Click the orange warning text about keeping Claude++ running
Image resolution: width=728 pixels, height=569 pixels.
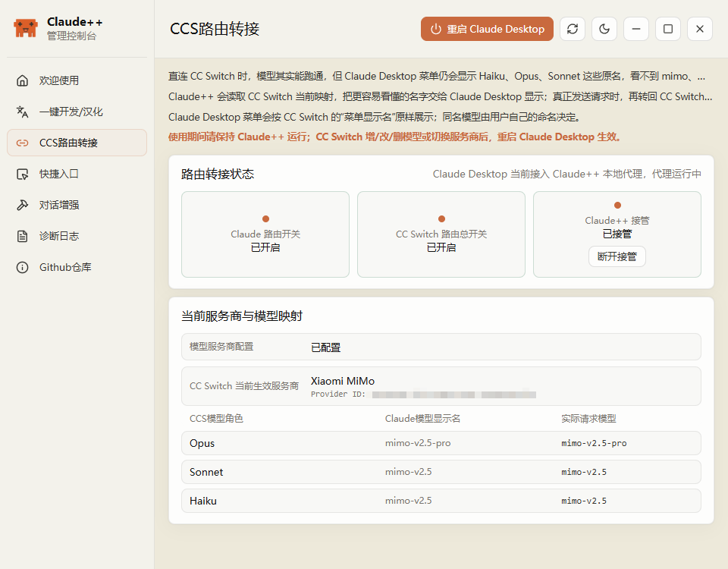point(395,137)
